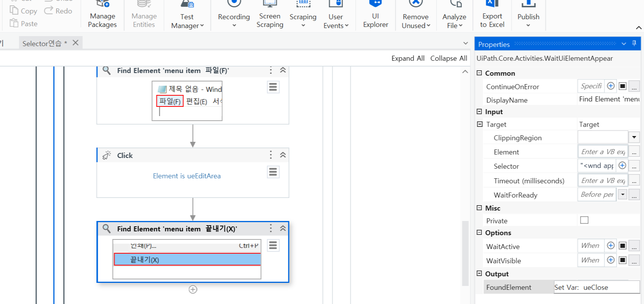Click Timeout (milliseconds) field

(x=602, y=180)
